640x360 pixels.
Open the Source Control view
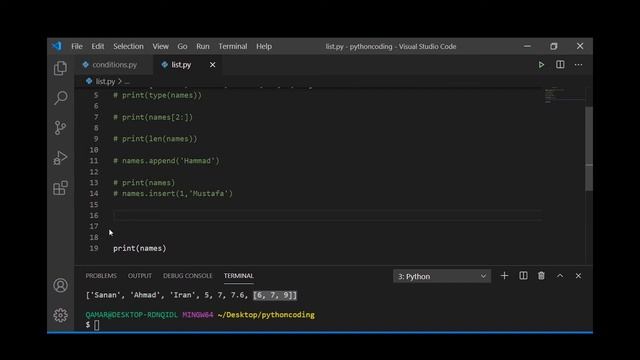[60, 128]
